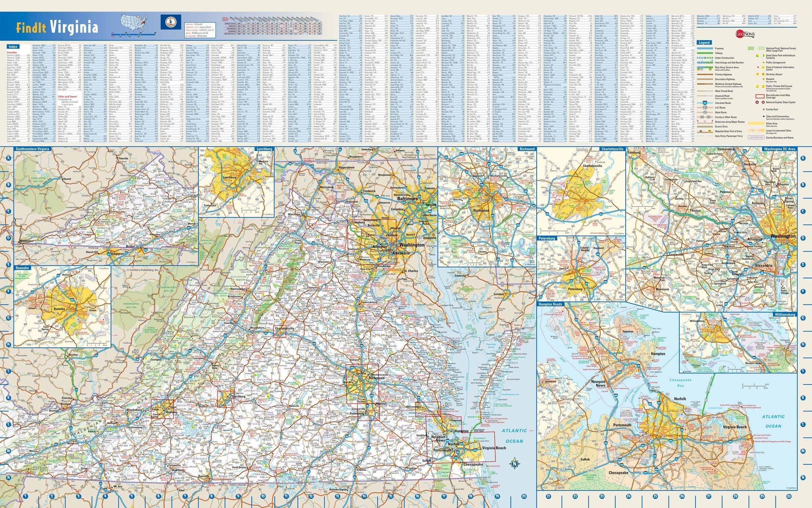Click the Ski Area symbol in the legend
812x508 pixels.
point(758,74)
